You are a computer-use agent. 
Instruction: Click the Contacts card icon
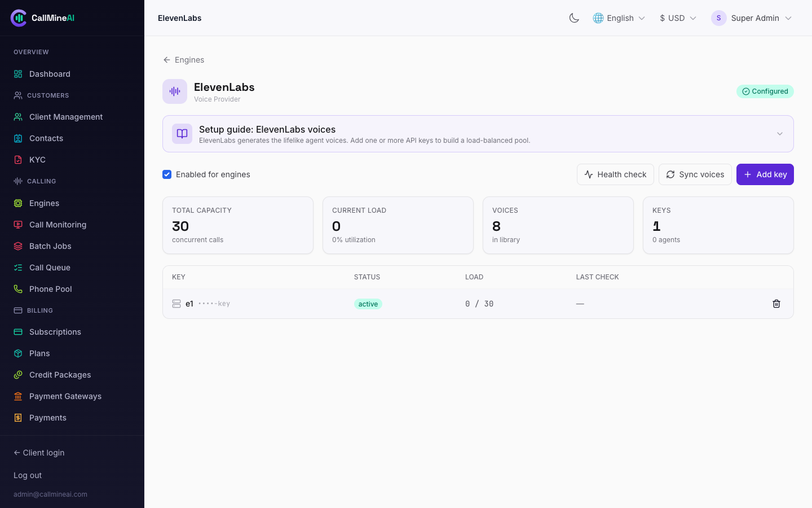pyautogui.click(x=18, y=138)
